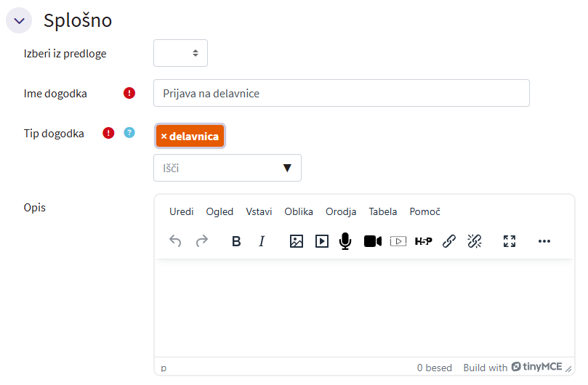
Task: Expand the Išči event type dropdown
Action: click(x=286, y=168)
